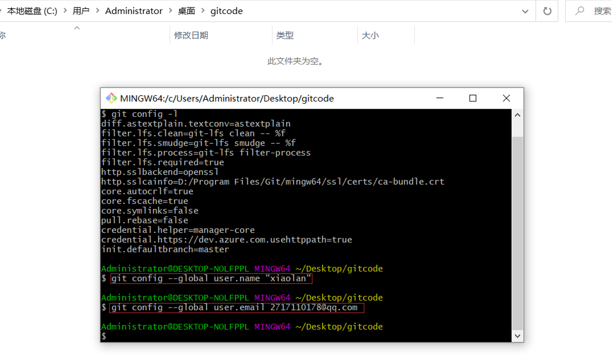This screenshot has height=364, width=612.
Task: Click the MINGW64 terminal title text
Action: (227, 98)
